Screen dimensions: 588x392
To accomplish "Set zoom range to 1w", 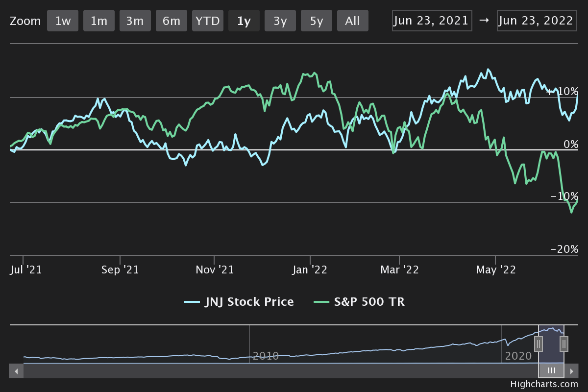I will [x=63, y=21].
